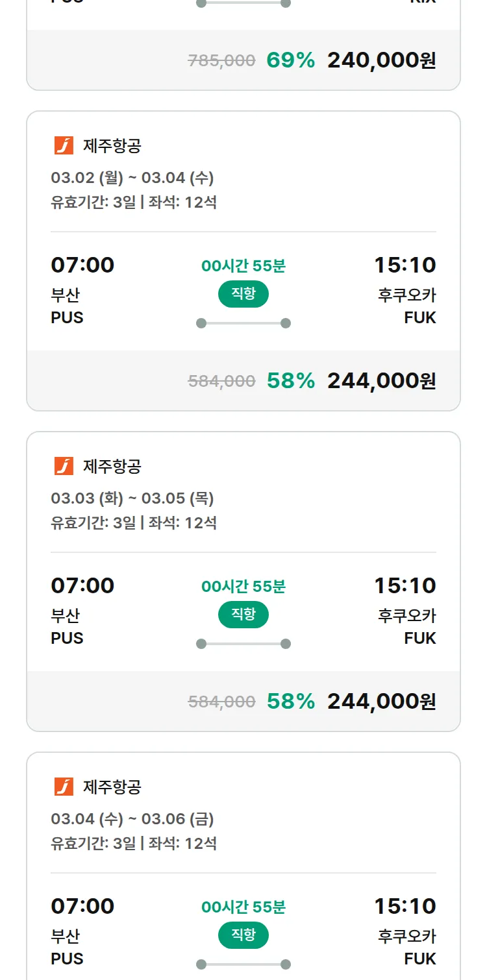This screenshot has height=980, width=487.
Task: Select the 240,000원 discounted fare
Action: pyautogui.click(x=381, y=60)
